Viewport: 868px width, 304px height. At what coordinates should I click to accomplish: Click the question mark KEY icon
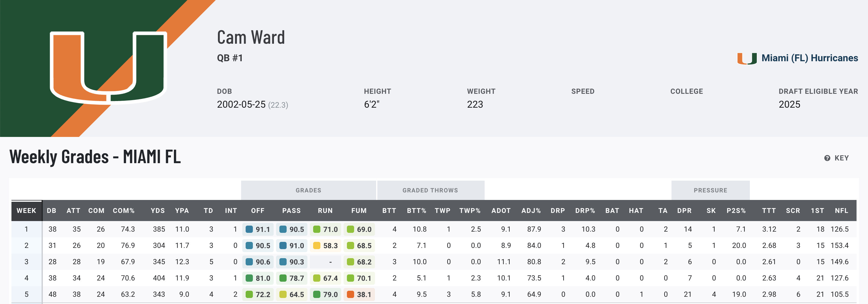(x=827, y=158)
